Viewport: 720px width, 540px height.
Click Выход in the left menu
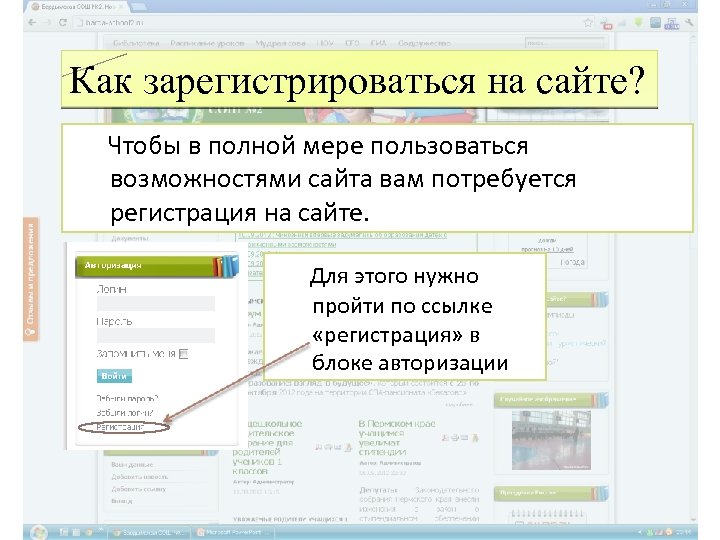tap(122, 501)
